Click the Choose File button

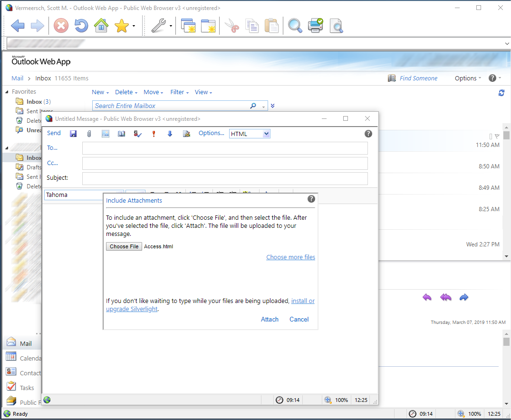tap(124, 246)
